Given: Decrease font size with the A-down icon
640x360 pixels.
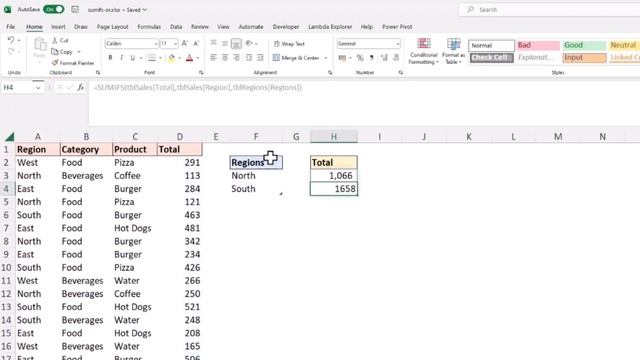Looking at the screenshot, I should pyautogui.click(x=196, y=43).
